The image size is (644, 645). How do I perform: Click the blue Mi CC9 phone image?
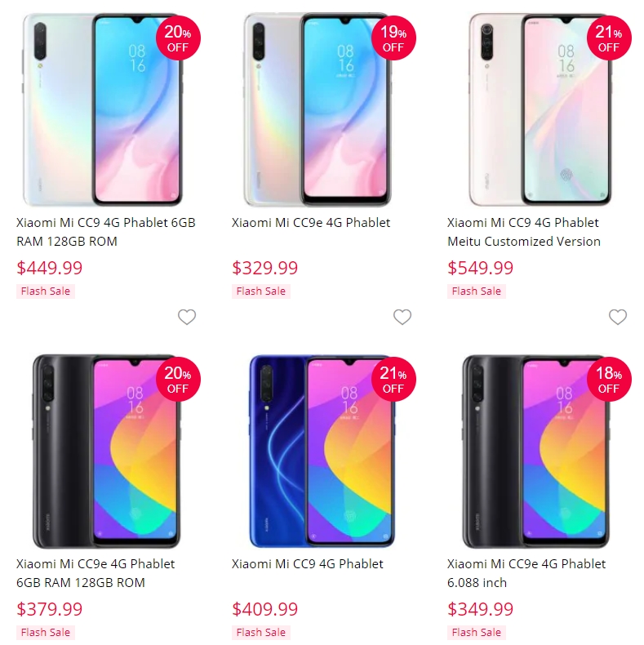(x=322, y=451)
